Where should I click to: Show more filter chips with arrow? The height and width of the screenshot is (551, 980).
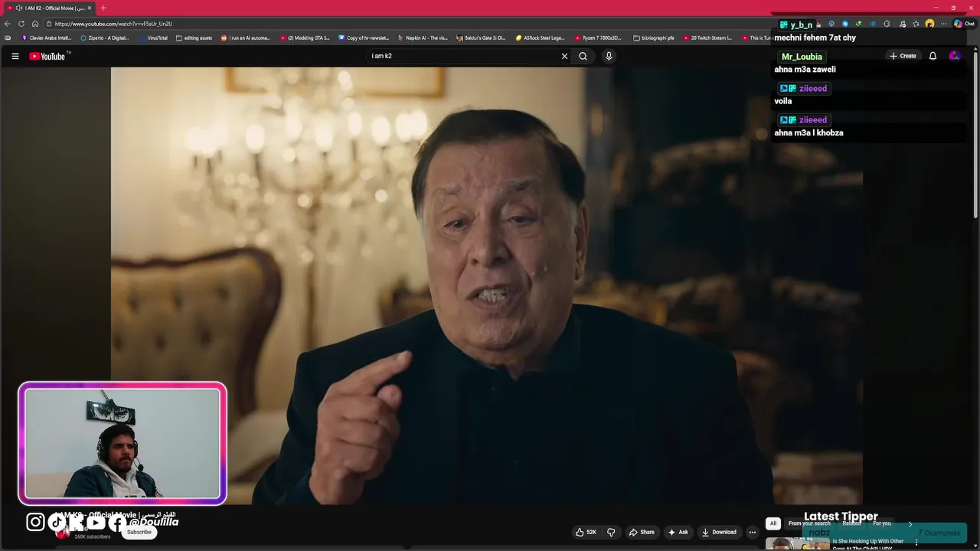910,523
